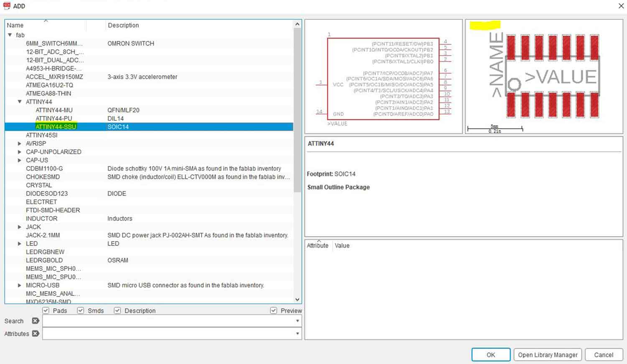Expand the LED entry
627x364 pixels.
coord(20,244)
